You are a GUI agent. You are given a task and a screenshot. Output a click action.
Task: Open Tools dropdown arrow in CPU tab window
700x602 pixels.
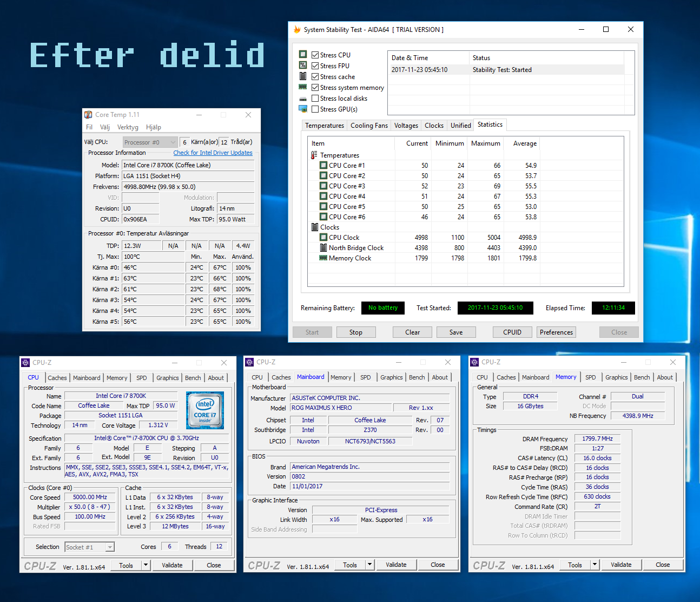pyautogui.click(x=146, y=565)
